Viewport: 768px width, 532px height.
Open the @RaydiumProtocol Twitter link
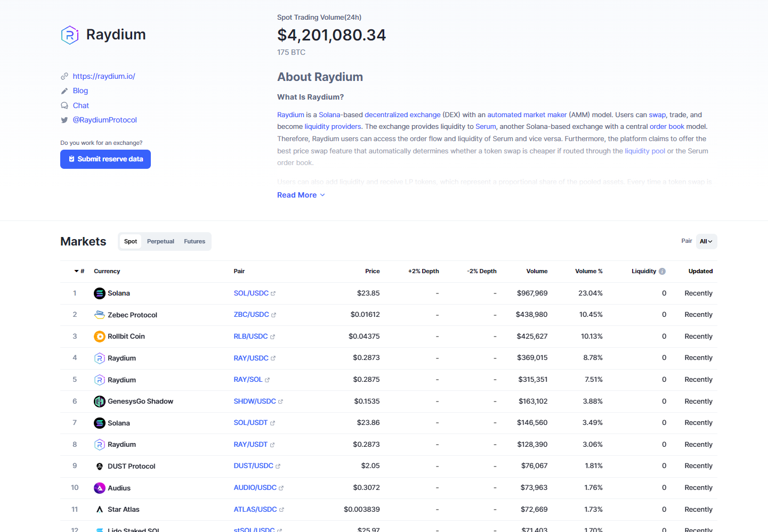[105, 120]
